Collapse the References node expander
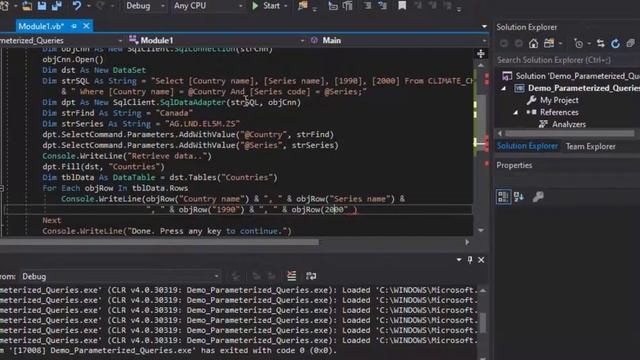The height and width of the screenshot is (360, 640). [x=516, y=112]
